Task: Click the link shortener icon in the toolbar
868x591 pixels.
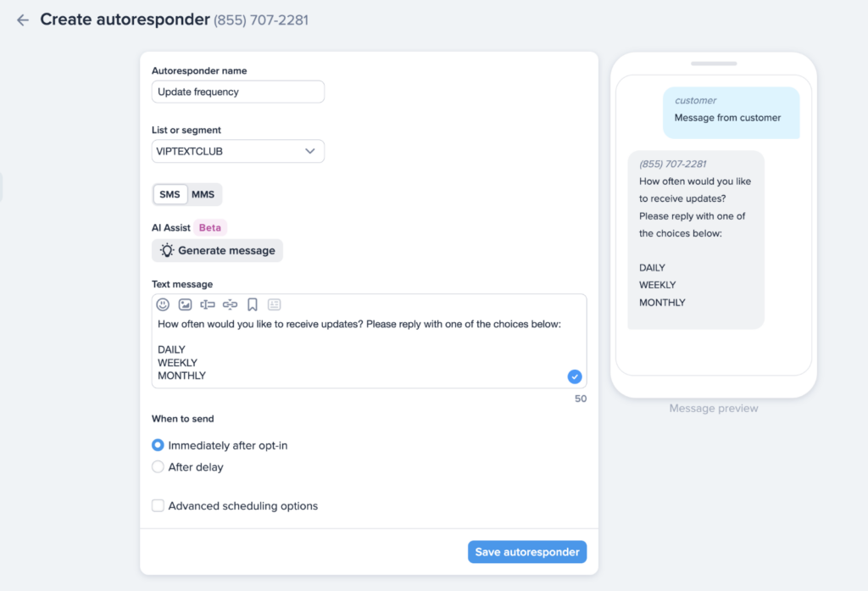Action: 230,304
